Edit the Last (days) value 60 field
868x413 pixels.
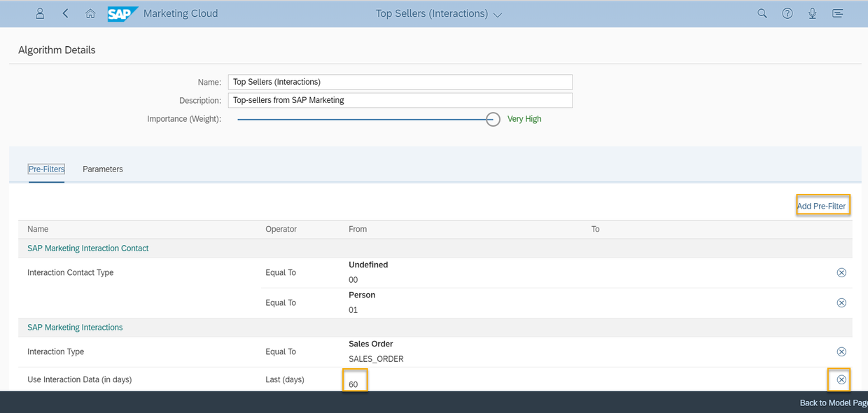[x=355, y=382]
